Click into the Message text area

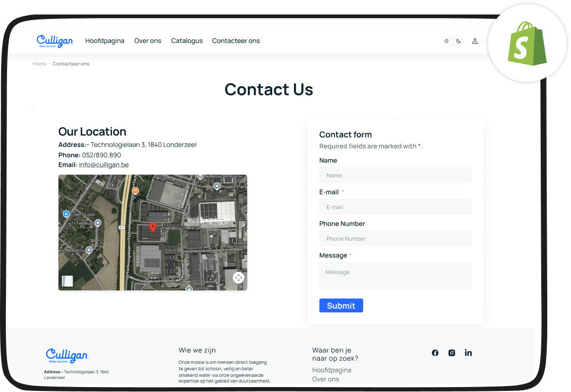click(x=395, y=276)
